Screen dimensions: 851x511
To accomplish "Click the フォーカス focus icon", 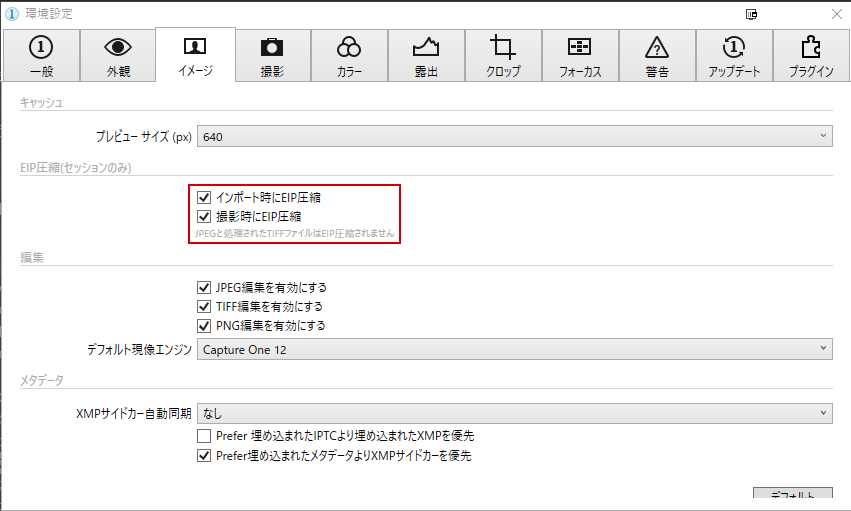I will click(x=580, y=47).
